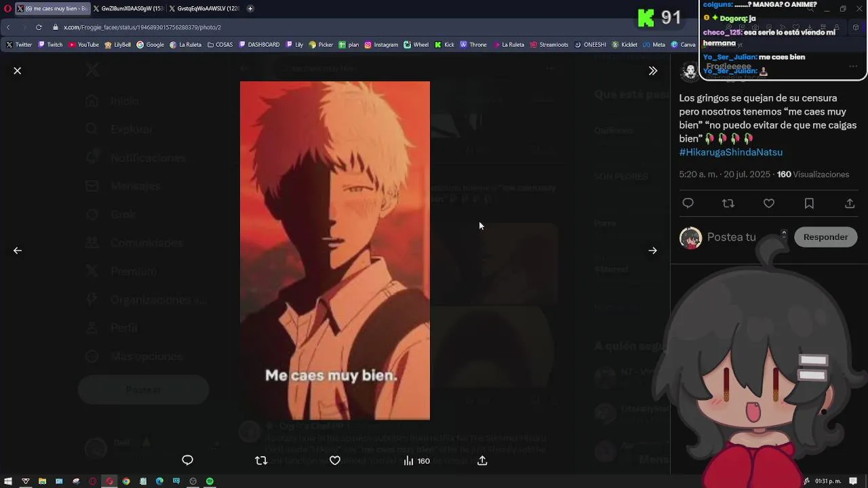Open File Explorer from the taskbar
This screenshot has height=488, width=868.
42,481
